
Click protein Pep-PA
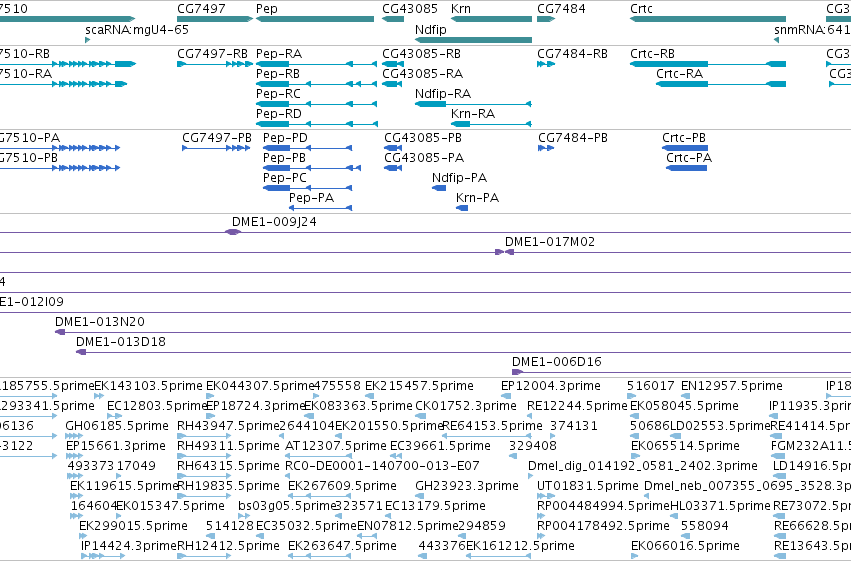click(x=320, y=208)
